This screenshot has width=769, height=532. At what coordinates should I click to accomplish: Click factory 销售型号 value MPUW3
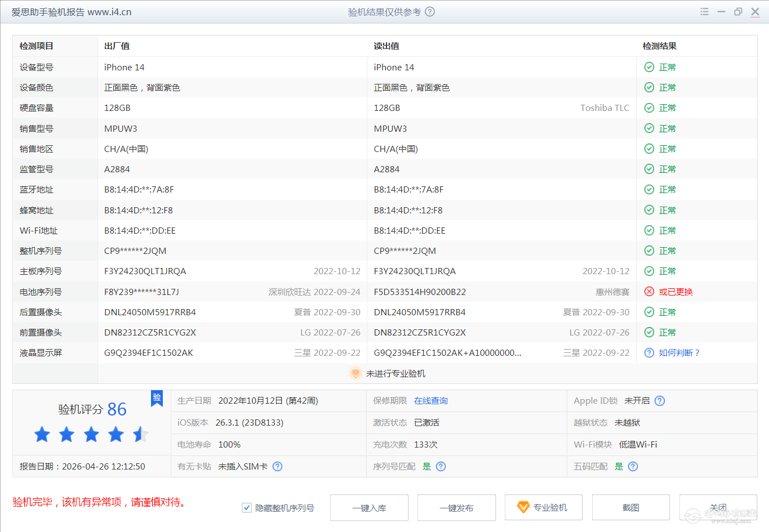coord(121,128)
